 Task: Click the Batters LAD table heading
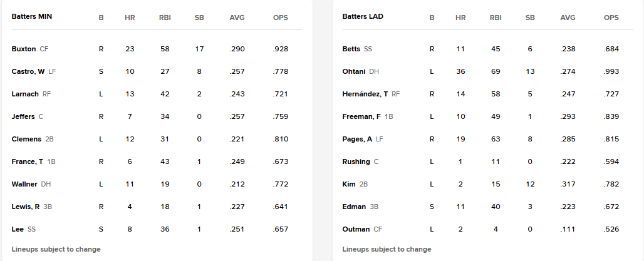(363, 17)
